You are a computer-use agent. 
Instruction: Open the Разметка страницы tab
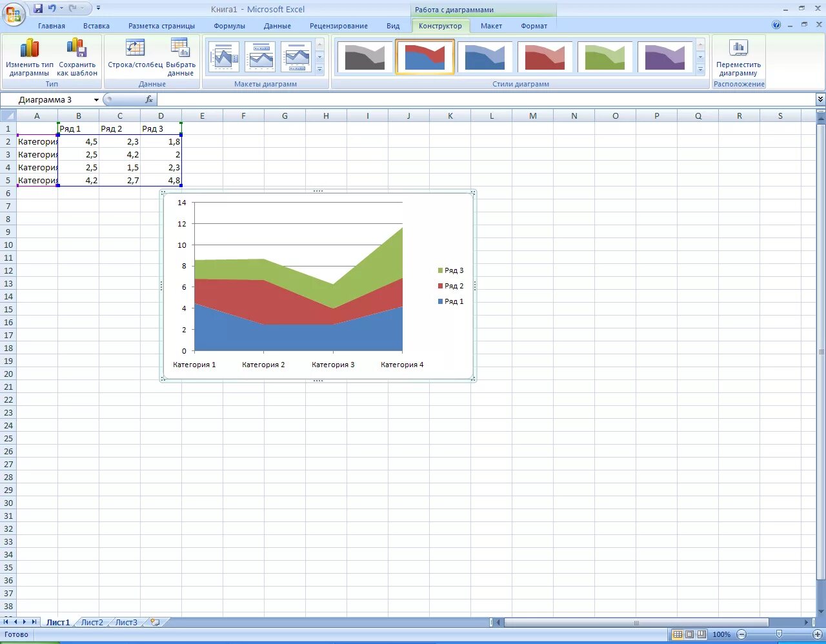[161, 26]
